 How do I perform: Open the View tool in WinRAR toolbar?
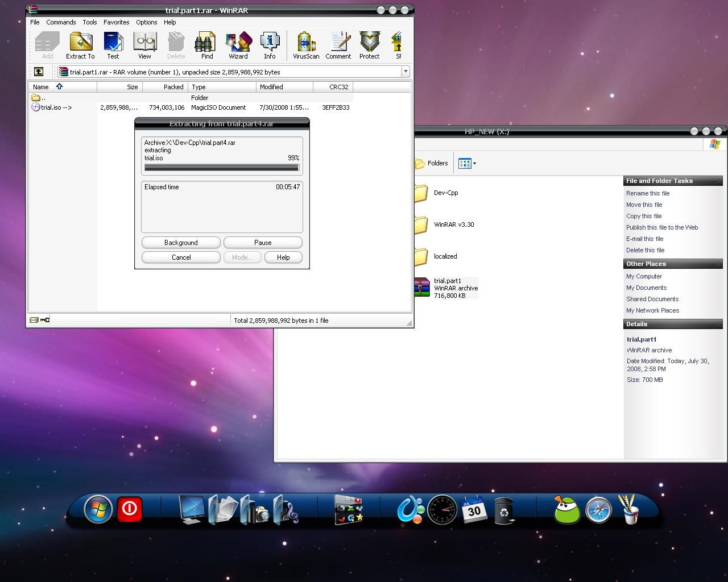pyautogui.click(x=144, y=45)
